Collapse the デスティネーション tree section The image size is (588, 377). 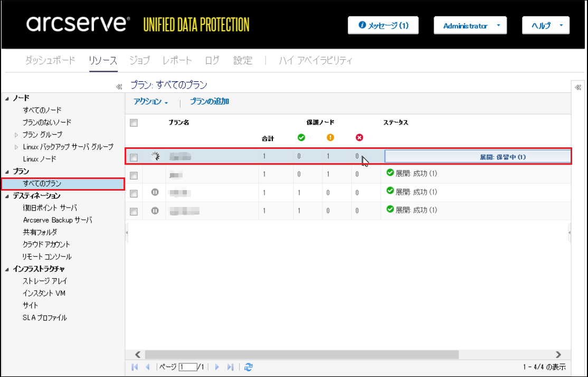point(7,196)
